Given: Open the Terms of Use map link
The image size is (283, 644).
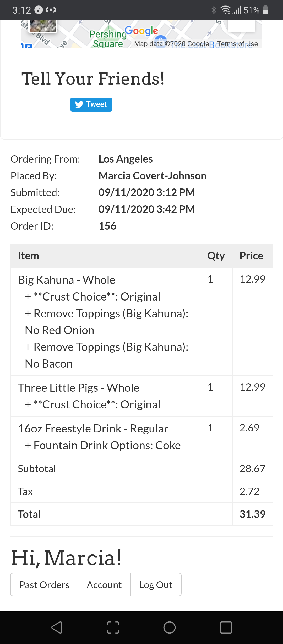Looking at the screenshot, I should click(237, 44).
